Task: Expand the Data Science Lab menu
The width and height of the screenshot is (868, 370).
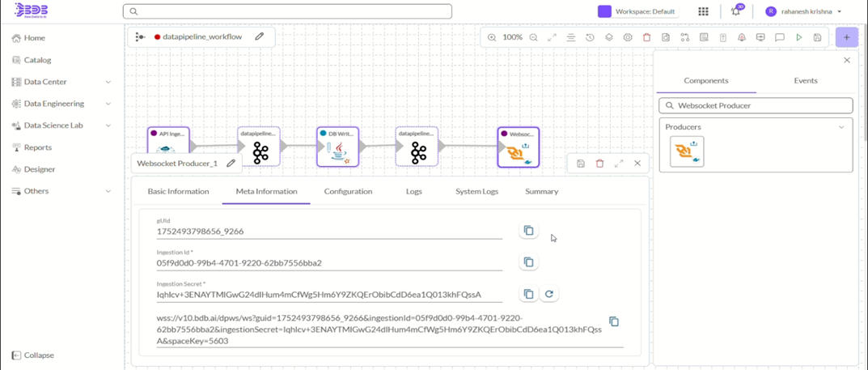Action: pyautogui.click(x=108, y=125)
